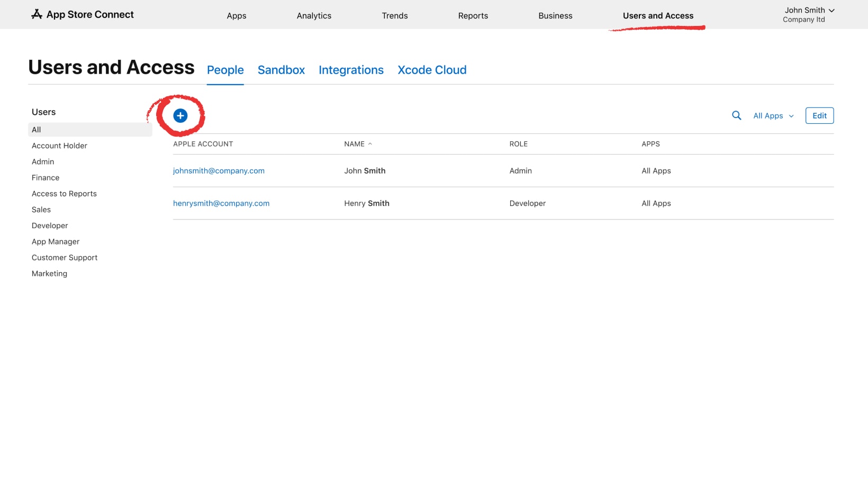Filter users by Finance role
This screenshot has width=868, height=487.
(46, 178)
